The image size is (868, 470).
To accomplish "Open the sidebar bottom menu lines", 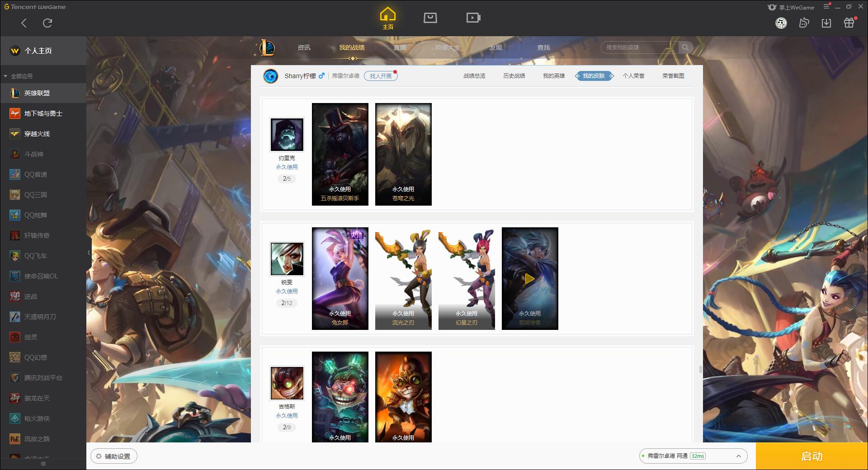I will (x=43, y=464).
